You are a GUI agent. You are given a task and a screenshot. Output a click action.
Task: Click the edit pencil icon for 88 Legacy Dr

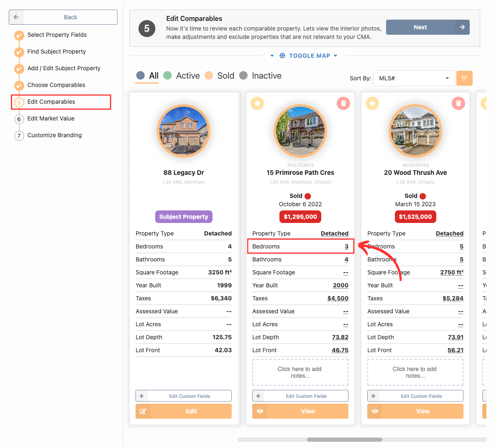[x=143, y=411]
